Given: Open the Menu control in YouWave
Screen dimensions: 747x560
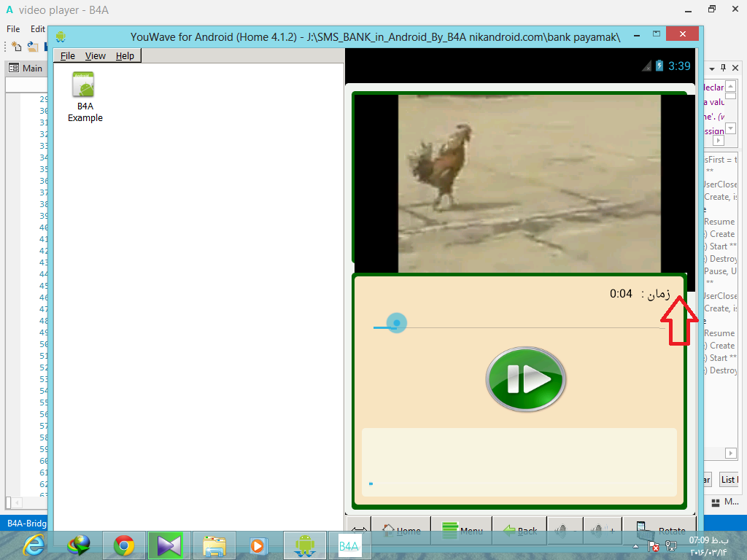Looking at the screenshot, I should (461, 531).
